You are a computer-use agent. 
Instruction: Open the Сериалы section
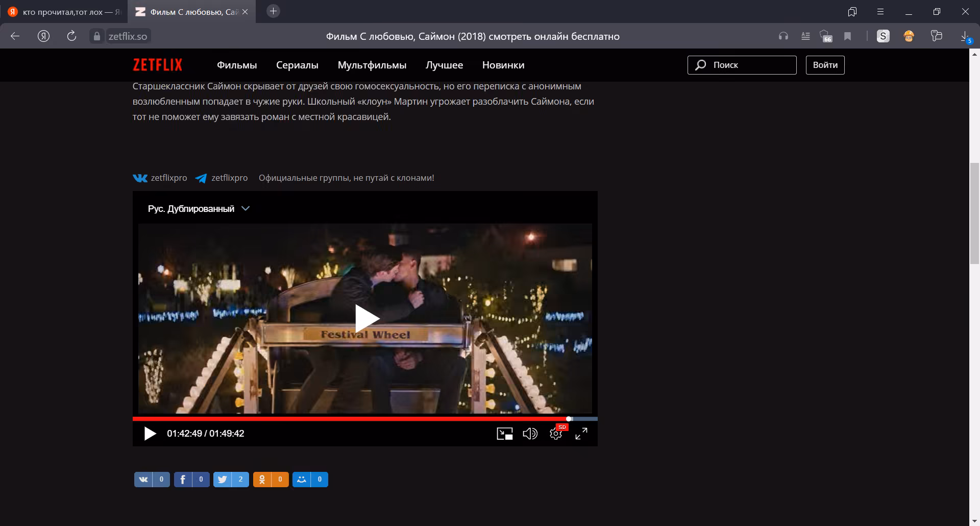(x=297, y=65)
